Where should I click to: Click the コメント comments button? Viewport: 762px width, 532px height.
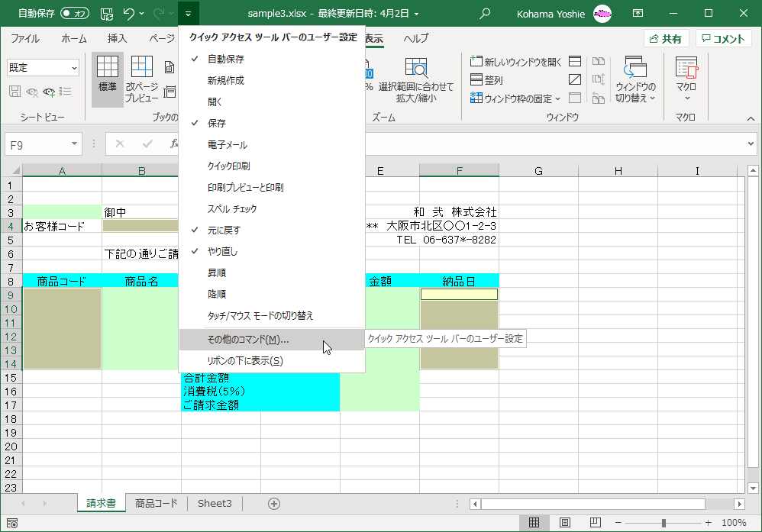tap(724, 39)
